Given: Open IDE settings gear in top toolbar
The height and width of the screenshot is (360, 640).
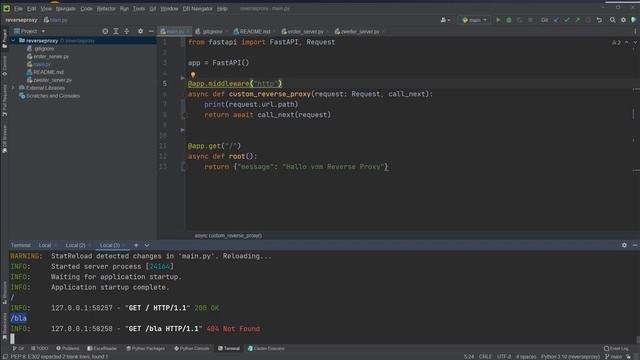Looking at the screenshot, I should (623, 20).
